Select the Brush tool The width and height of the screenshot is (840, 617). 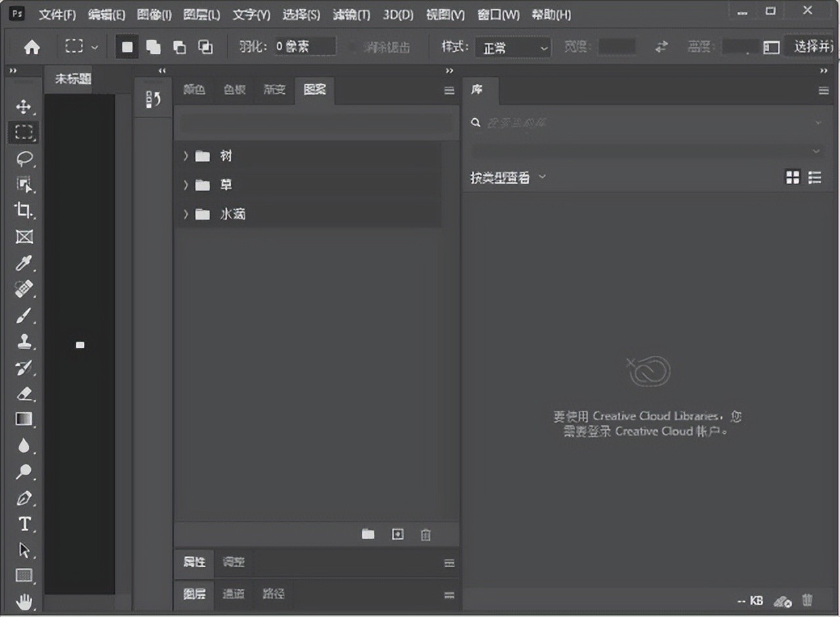click(24, 316)
